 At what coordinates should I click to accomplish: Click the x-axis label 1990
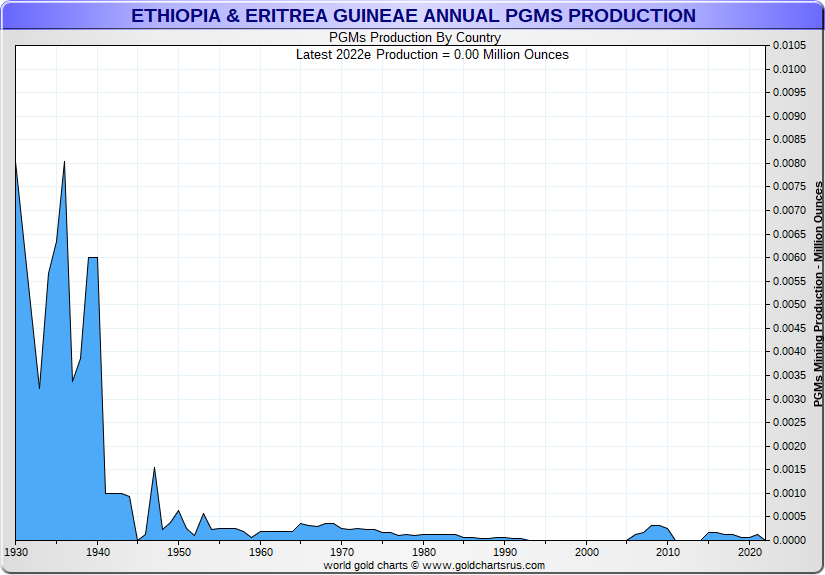point(505,552)
